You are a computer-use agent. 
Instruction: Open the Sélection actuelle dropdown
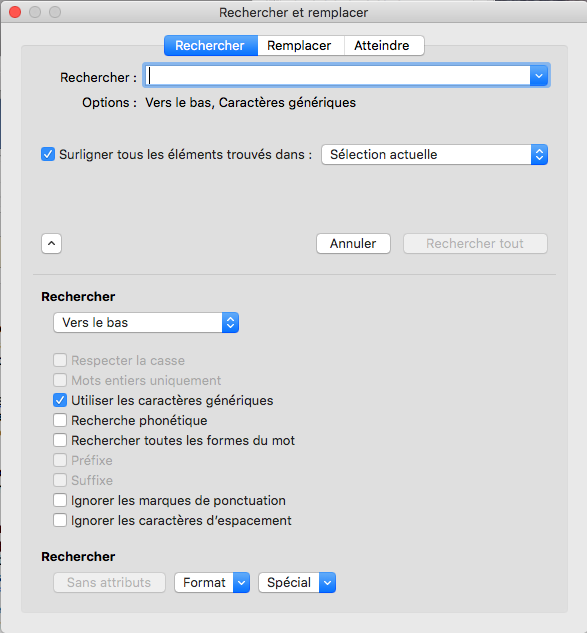(434, 155)
